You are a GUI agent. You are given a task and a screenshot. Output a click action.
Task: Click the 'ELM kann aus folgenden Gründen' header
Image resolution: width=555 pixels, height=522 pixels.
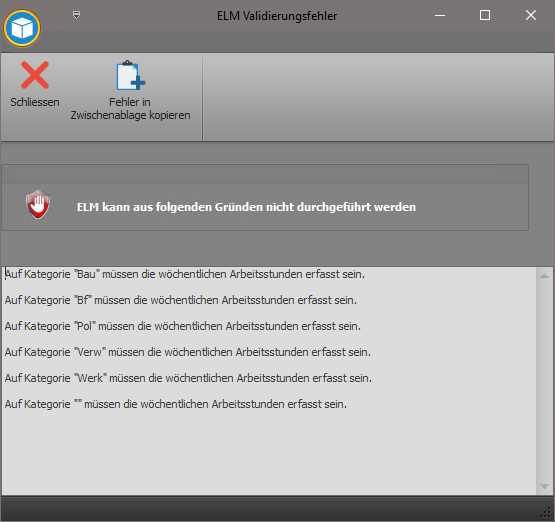pos(246,207)
